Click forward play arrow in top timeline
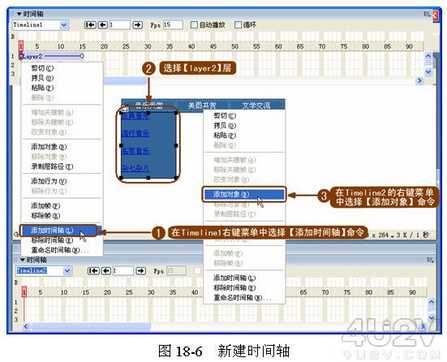Viewport: 447px width, 362px height. point(137,25)
